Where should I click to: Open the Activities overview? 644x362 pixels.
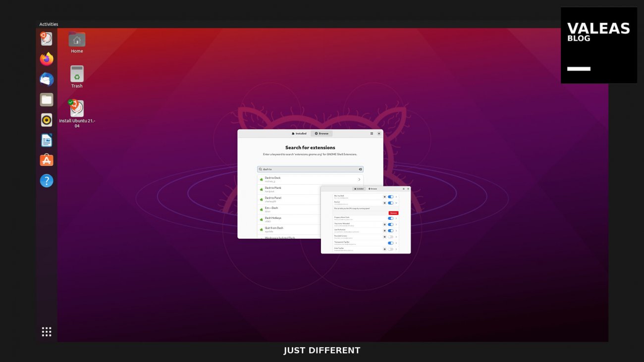coord(49,24)
